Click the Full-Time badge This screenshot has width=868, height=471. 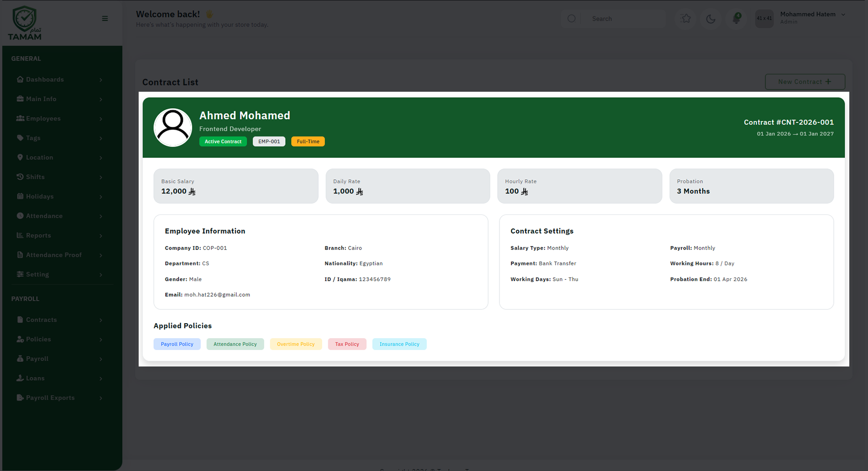(x=308, y=141)
